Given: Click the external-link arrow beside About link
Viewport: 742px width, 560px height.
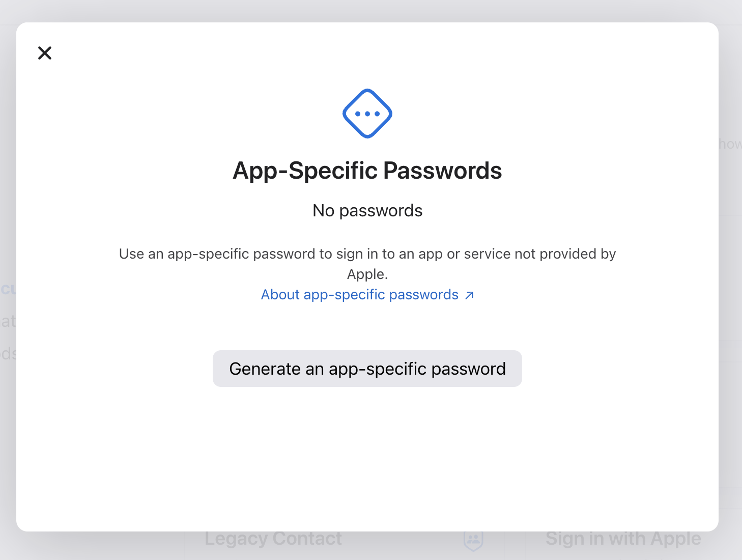Looking at the screenshot, I should (x=469, y=295).
